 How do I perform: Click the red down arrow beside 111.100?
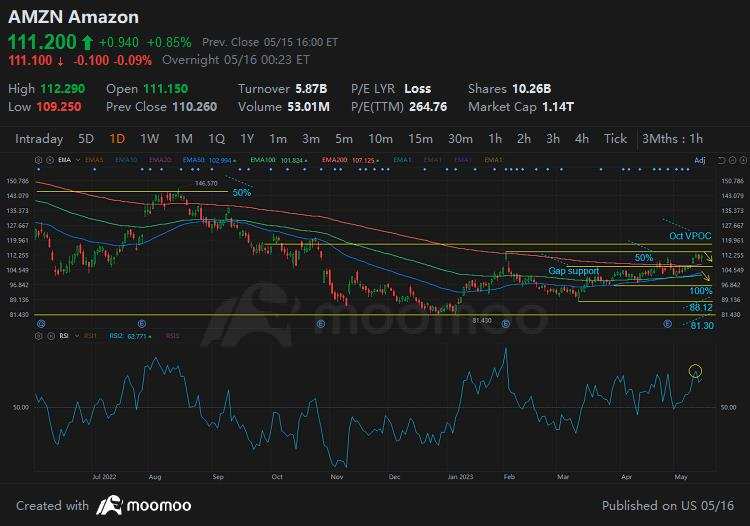pyautogui.click(x=61, y=61)
